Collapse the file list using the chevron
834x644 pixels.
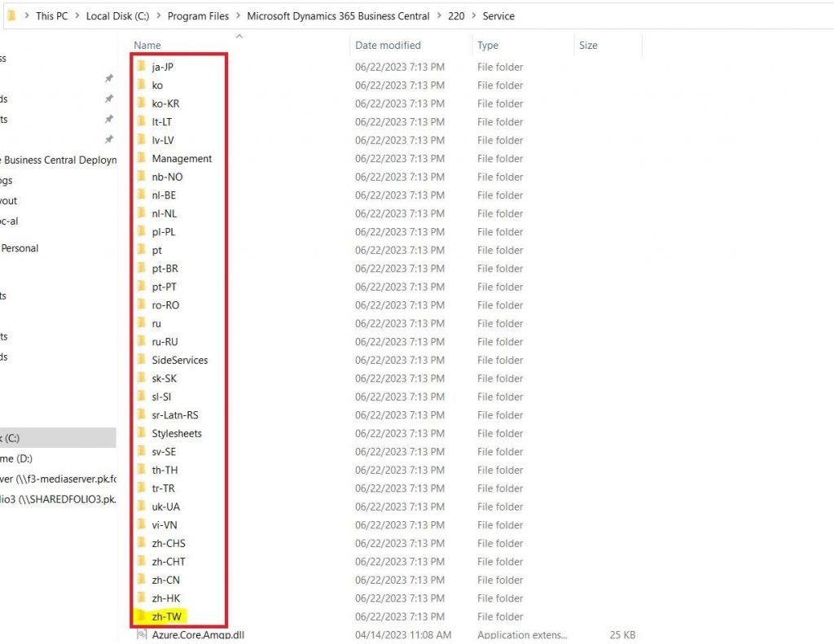pos(239,37)
